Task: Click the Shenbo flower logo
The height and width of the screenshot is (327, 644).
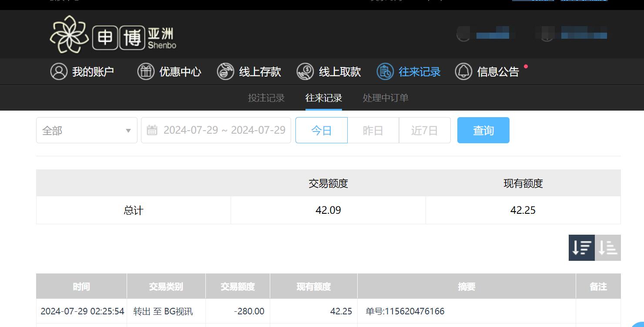Action: point(70,34)
